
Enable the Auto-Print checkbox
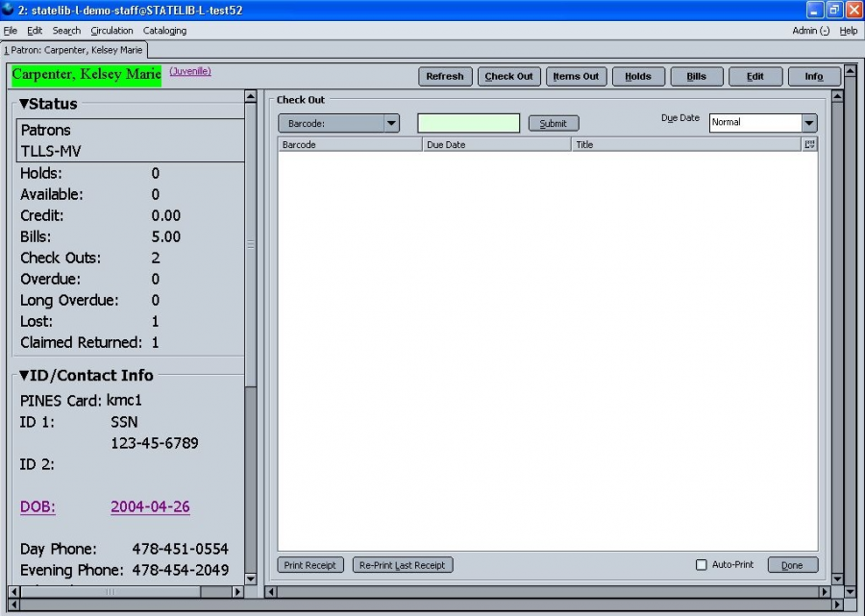click(x=702, y=565)
